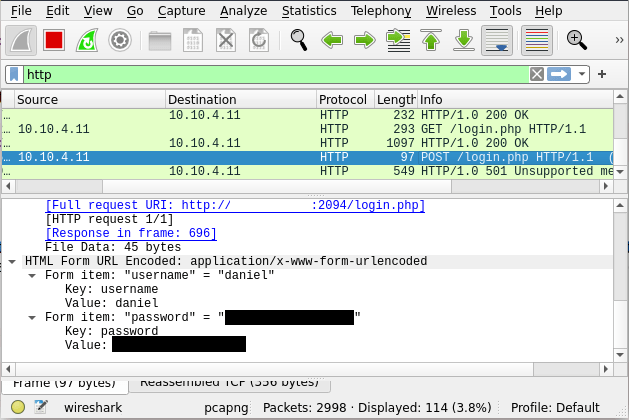Find a packet magnifier icon

click(x=298, y=40)
